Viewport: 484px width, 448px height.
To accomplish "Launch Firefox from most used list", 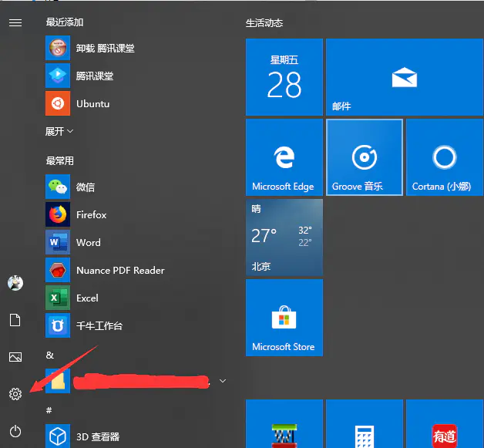I will [136, 214].
